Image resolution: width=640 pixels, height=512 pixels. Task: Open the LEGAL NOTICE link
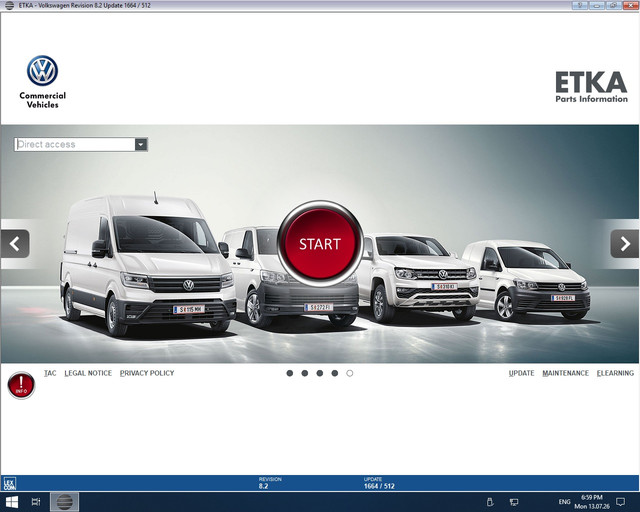pyautogui.click(x=88, y=373)
